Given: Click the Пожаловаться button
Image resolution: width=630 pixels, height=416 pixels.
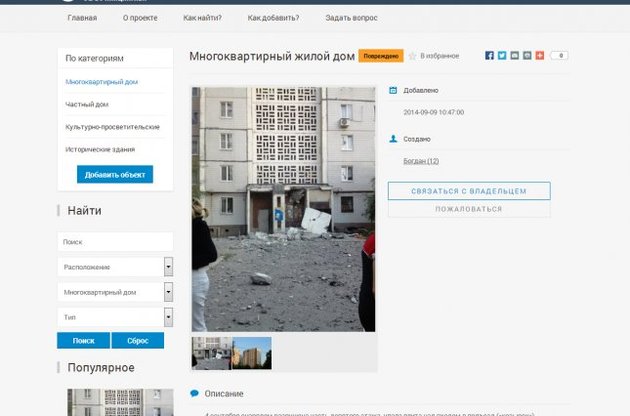Looking at the screenshot, I should pyautogui.click(x=469, y=209).
